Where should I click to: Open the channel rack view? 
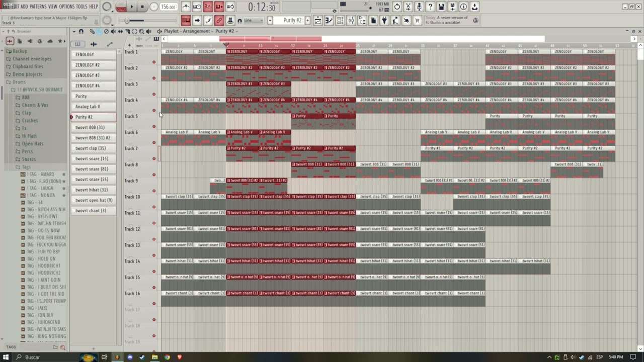[340, 21]
